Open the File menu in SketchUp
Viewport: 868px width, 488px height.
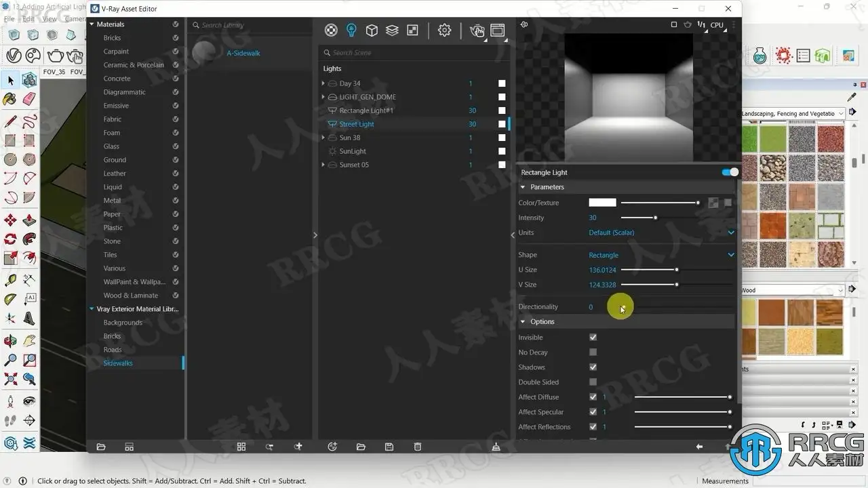[x=9, y=19]
